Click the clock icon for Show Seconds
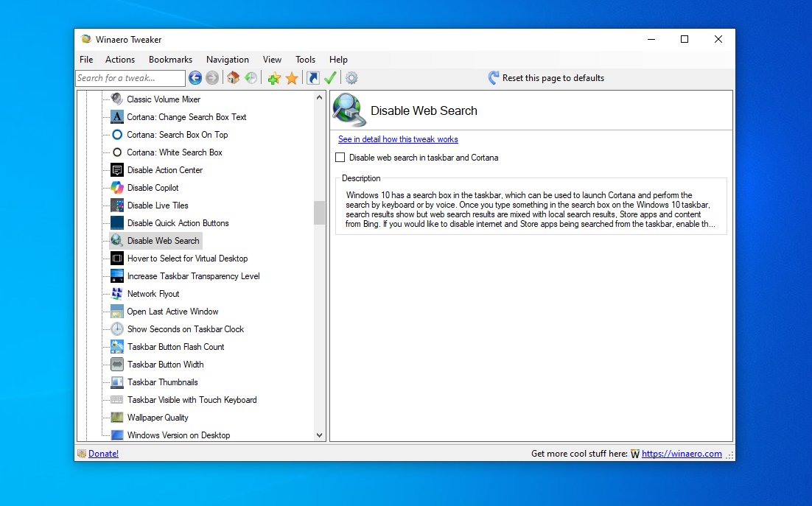The image size is (812, 506). click(117, 329)
